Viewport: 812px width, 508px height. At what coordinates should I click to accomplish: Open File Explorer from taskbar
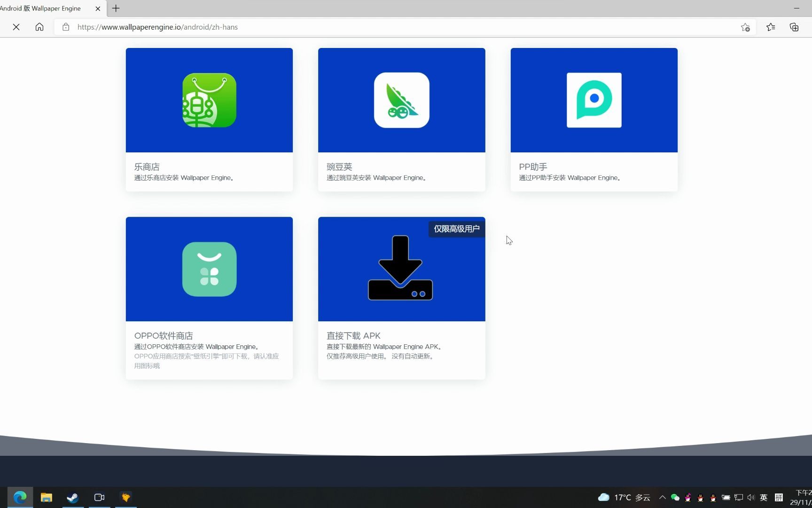point(46,497)
